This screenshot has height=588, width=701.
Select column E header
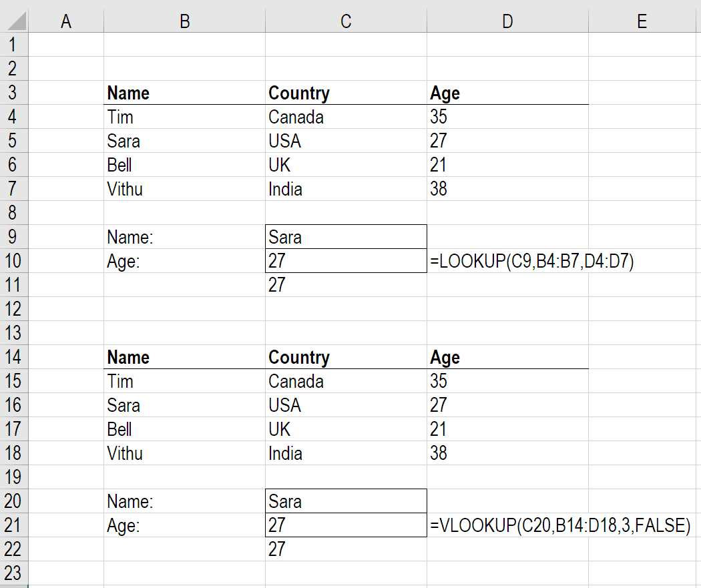coord(642,21)
